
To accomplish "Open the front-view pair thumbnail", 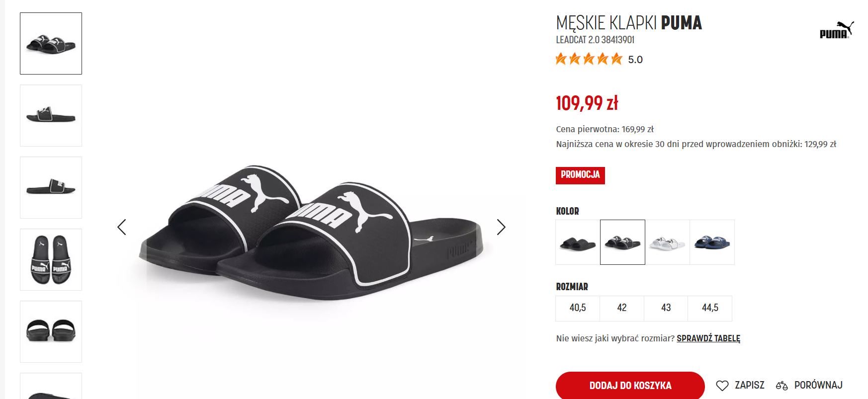I will (x=51, y=331).
